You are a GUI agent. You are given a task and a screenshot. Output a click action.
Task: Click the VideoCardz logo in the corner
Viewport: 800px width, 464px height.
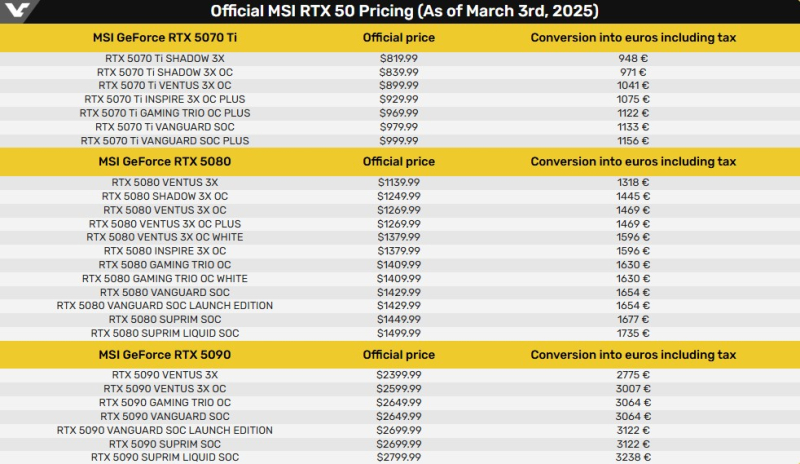pos(20,12)
